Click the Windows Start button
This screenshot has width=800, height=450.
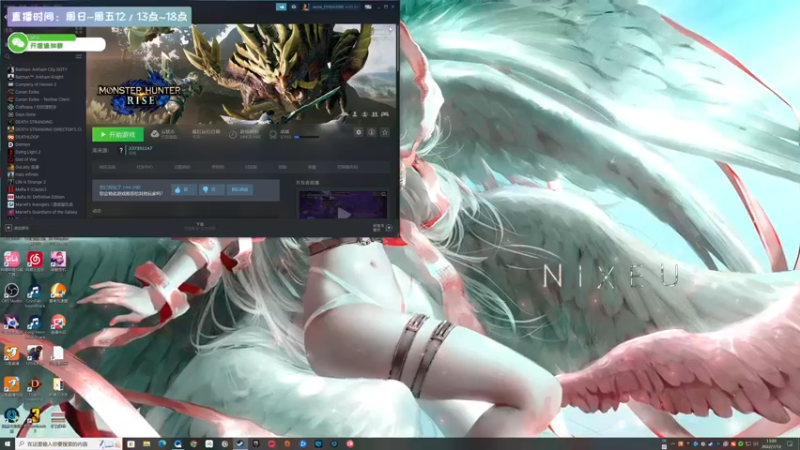coord(7,444)
